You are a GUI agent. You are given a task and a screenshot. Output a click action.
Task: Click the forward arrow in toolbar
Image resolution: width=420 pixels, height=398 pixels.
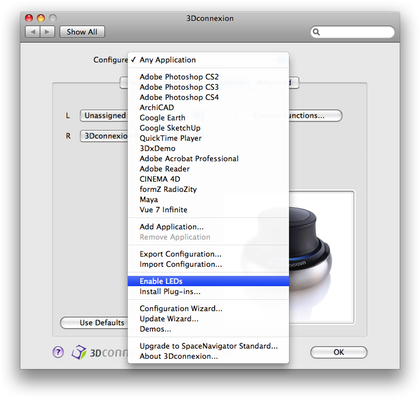click(x=47, y=32)
